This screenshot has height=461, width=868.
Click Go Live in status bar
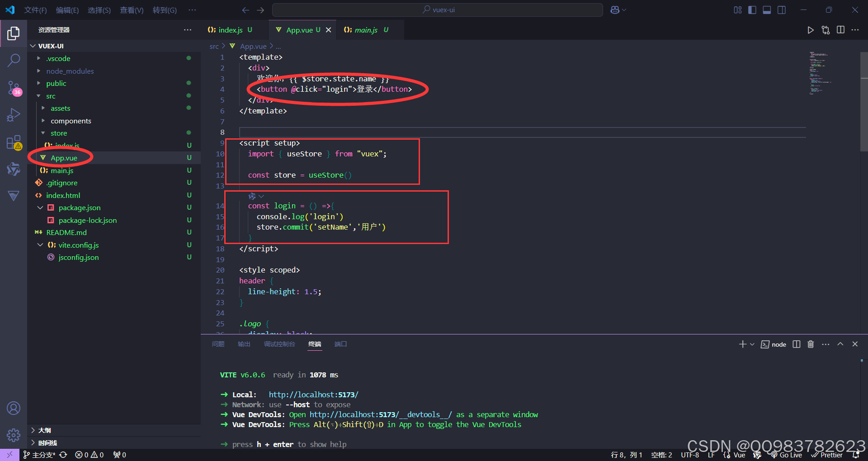[786, 455]
